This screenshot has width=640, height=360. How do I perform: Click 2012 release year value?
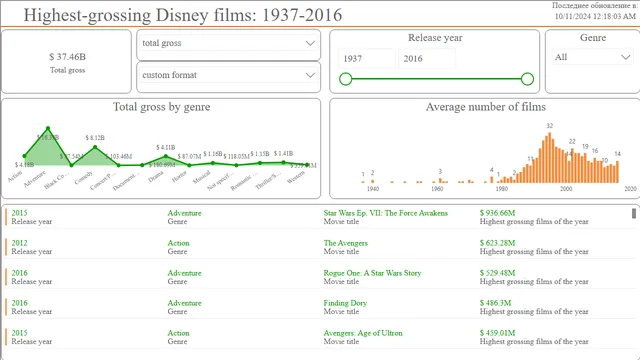(x=19, y=243)
